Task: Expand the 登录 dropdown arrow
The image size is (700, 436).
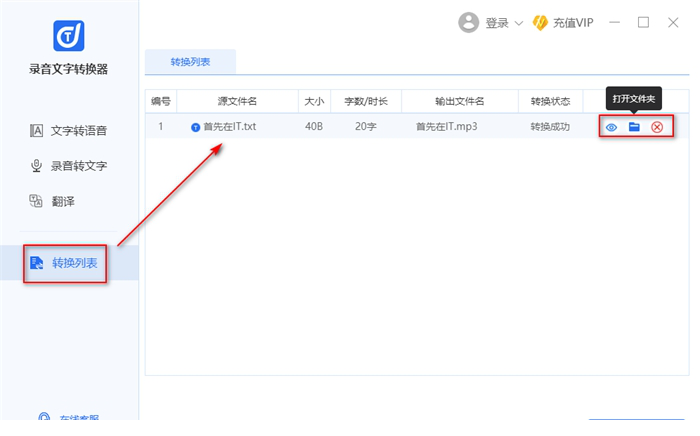Action: pyautogui.click(x=518, y=23)
